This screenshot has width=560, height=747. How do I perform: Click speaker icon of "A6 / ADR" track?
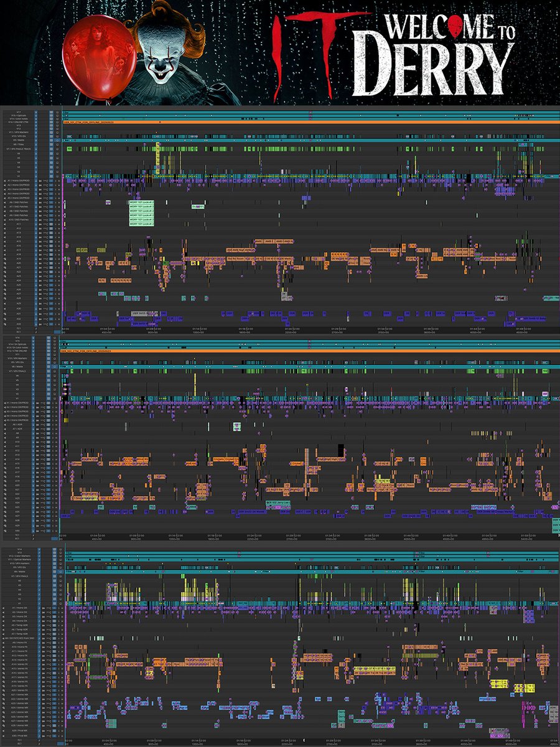pyautogui.click(x=4, y=425)
